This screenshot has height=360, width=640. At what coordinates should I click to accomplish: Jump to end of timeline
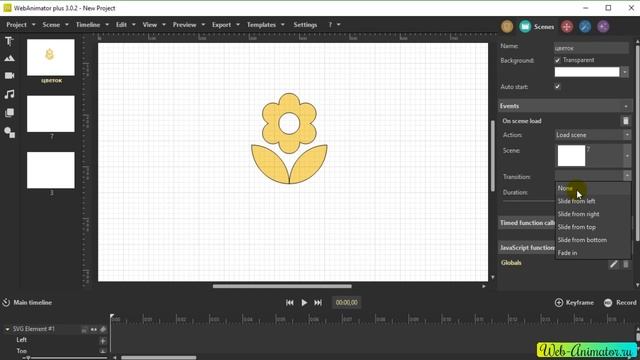pyautogui.click(x=318, y=302)
